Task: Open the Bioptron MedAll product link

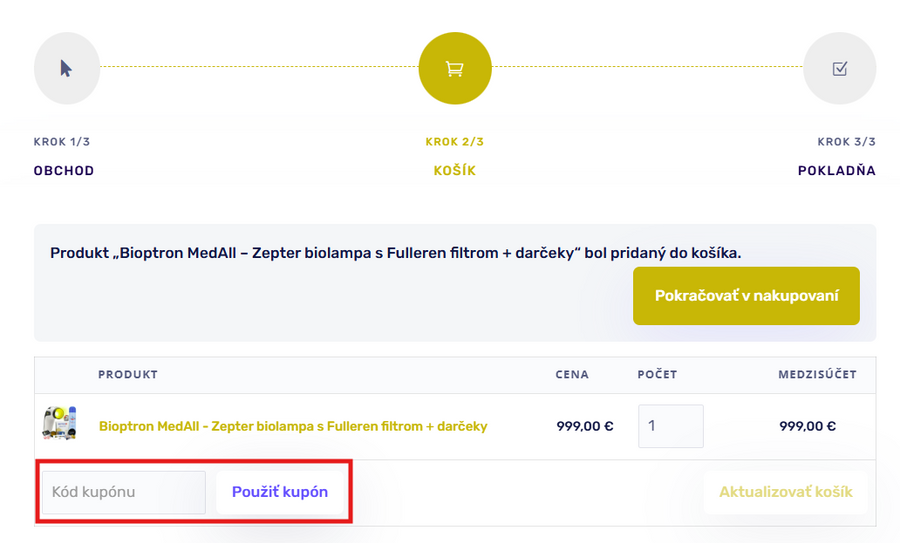Action: click(293, 426)
